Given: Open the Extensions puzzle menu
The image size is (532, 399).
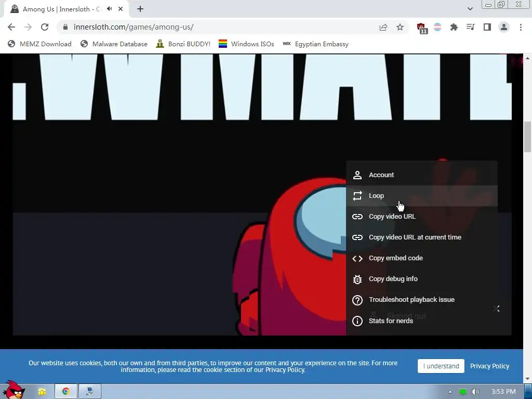Looking at the screenshot, I should click(454, 27).
